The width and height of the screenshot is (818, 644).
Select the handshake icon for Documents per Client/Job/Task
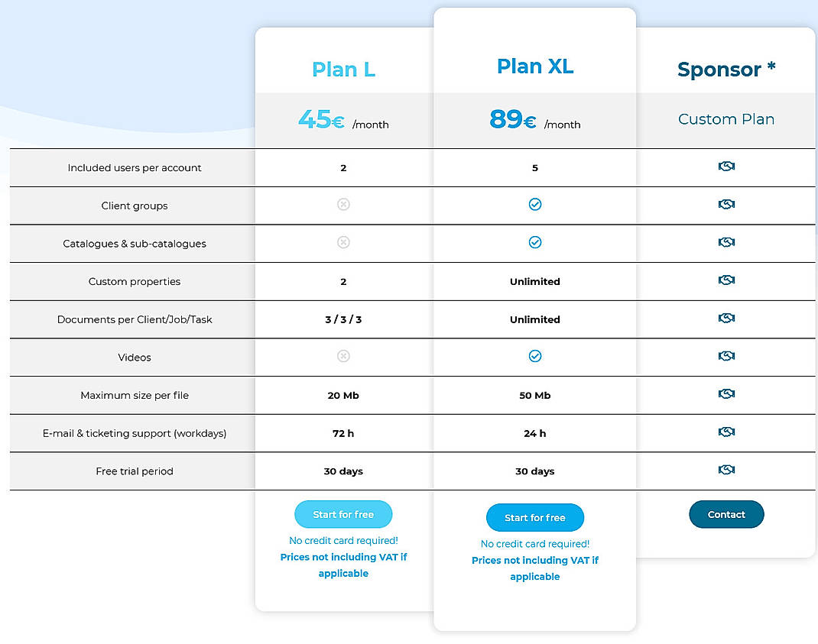click(726, 319)
